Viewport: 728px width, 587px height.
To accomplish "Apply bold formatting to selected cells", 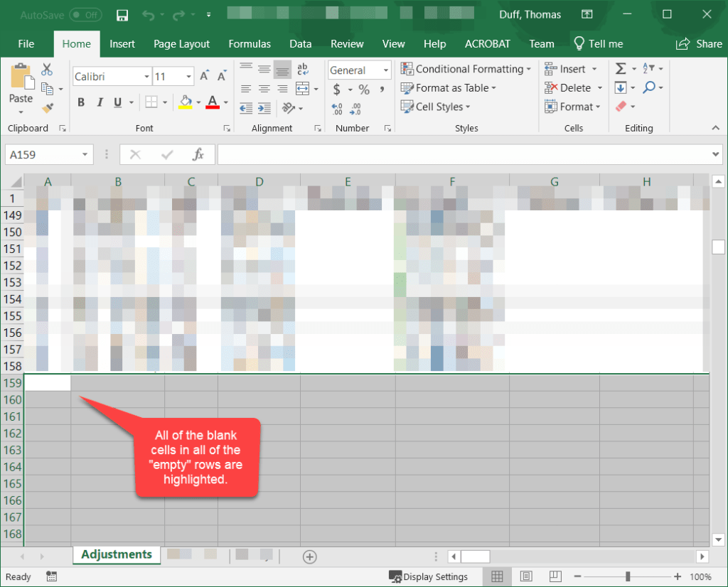I will (x=80, y=102).
